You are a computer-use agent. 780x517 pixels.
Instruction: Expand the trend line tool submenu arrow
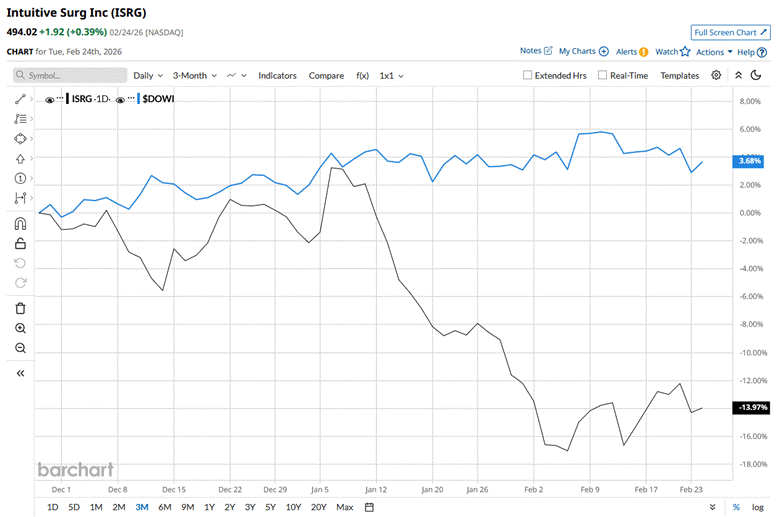click(x=31, y=99)
